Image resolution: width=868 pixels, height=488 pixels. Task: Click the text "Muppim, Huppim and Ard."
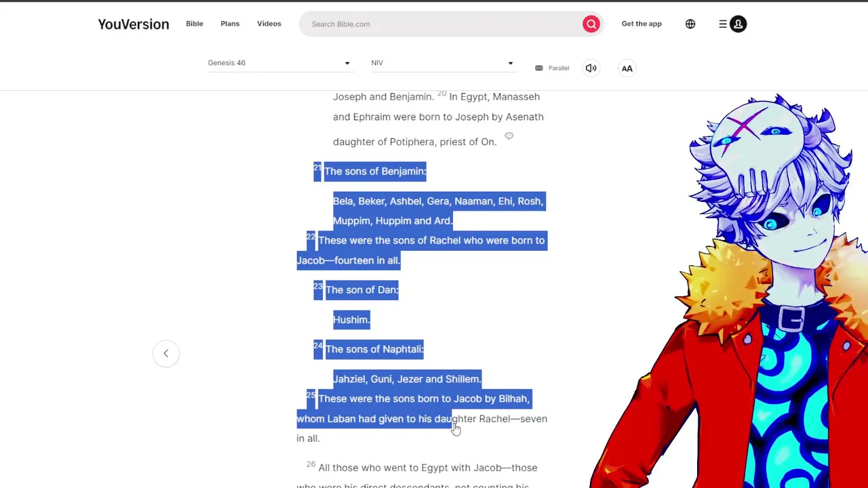pyautogui.click(x=393, y=221)
